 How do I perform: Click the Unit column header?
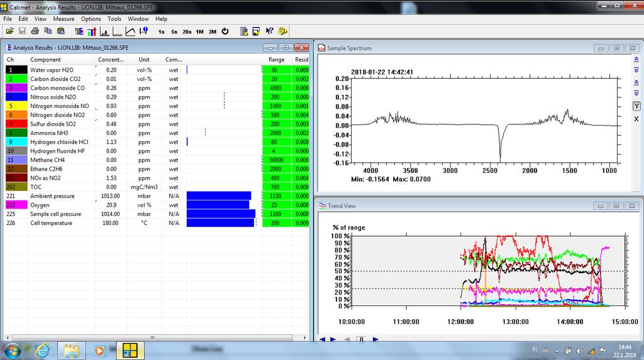144,60
